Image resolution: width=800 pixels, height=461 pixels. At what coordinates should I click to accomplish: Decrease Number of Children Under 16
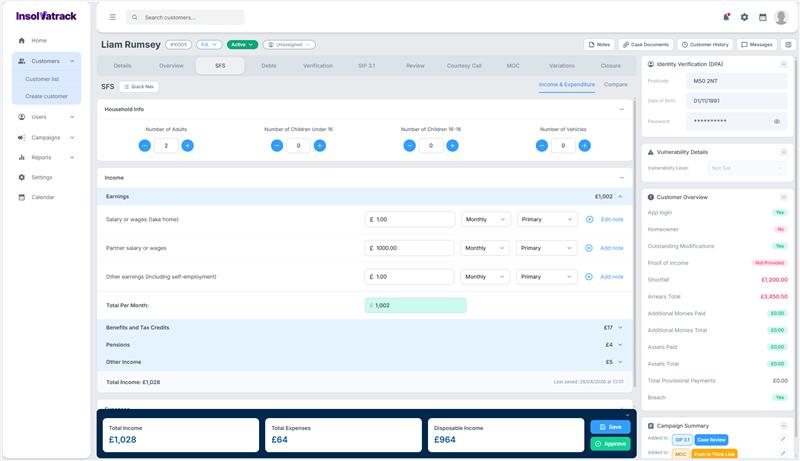click(x=277, y=146)
